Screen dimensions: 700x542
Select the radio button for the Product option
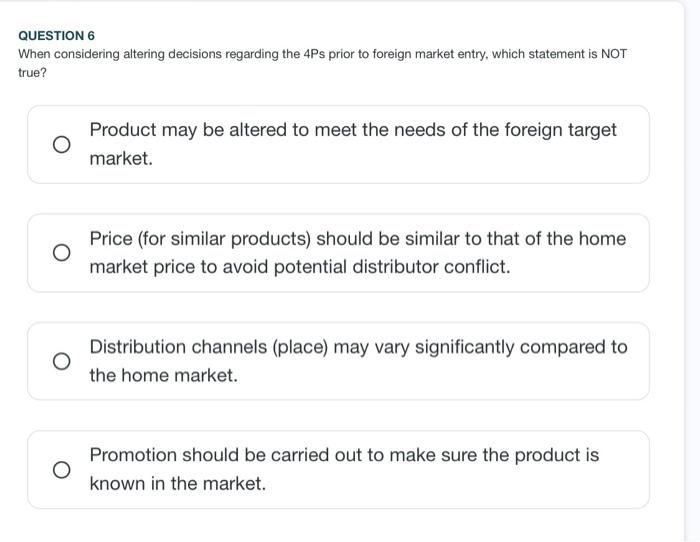tap(61, 145)
